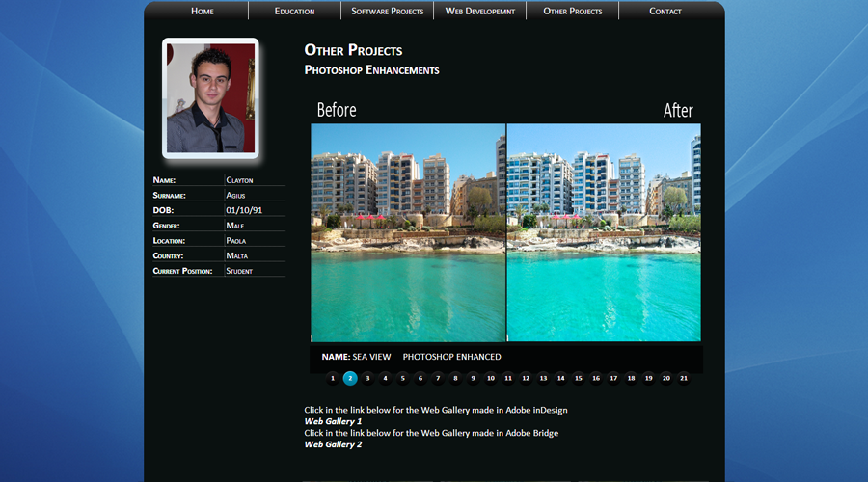
Task: Switch to slide bullet 16
Action: point(596,379)
